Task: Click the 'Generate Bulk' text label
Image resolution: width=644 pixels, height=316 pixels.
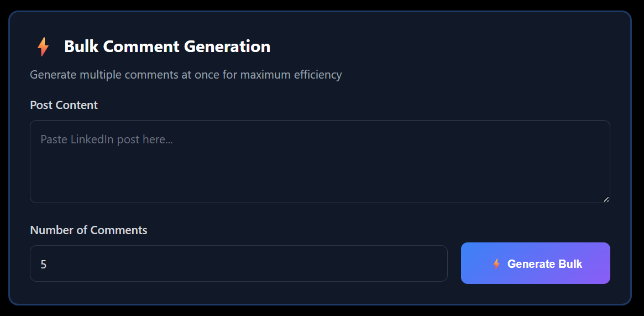Action: (x=544, y=264)
